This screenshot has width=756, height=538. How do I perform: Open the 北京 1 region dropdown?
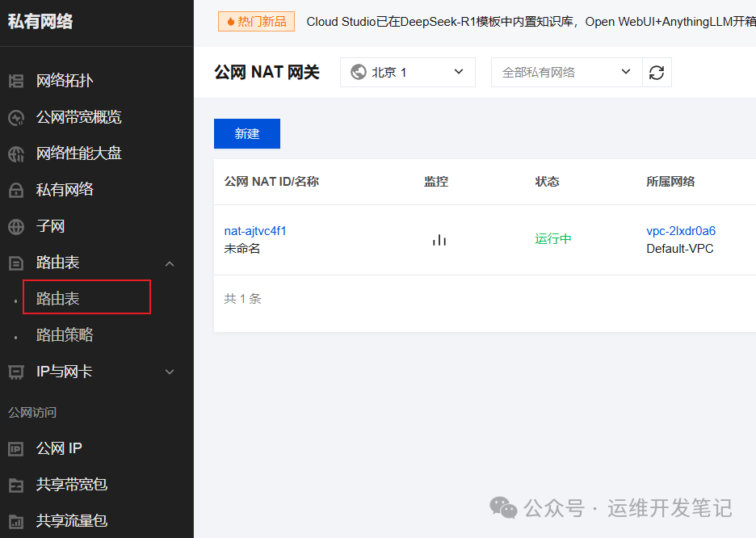[x=407, y=72]
